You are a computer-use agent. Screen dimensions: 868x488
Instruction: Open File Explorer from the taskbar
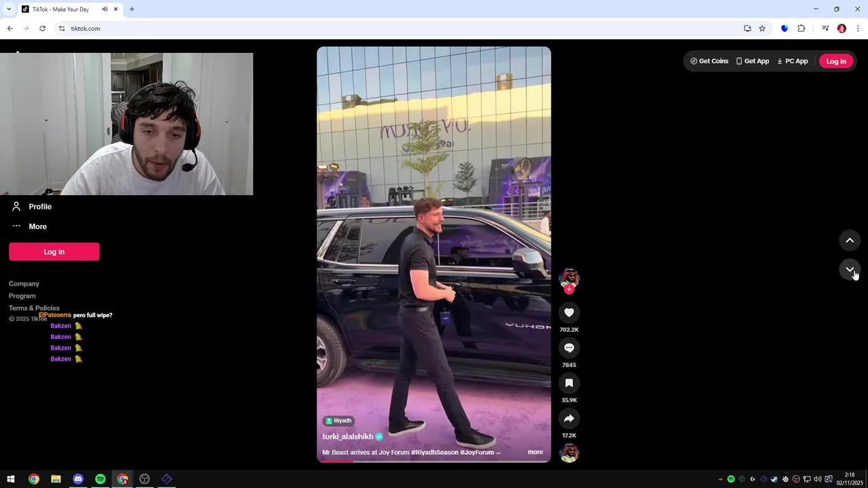pos(56,479)
